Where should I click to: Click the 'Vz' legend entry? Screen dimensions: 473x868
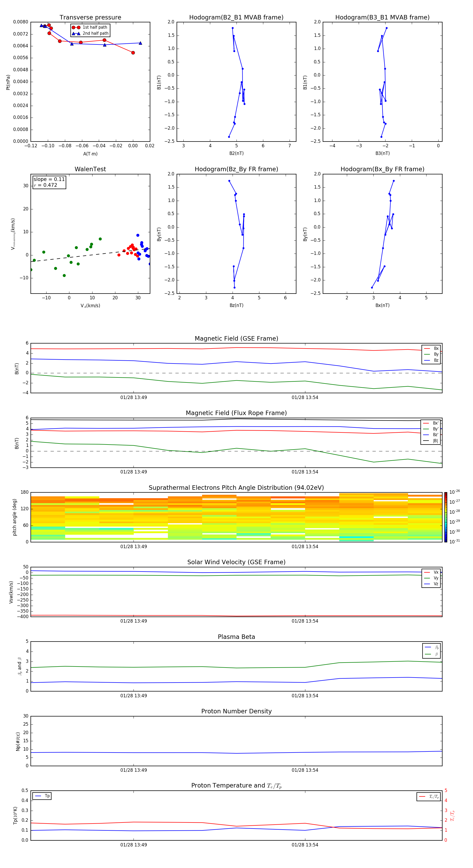431,584
